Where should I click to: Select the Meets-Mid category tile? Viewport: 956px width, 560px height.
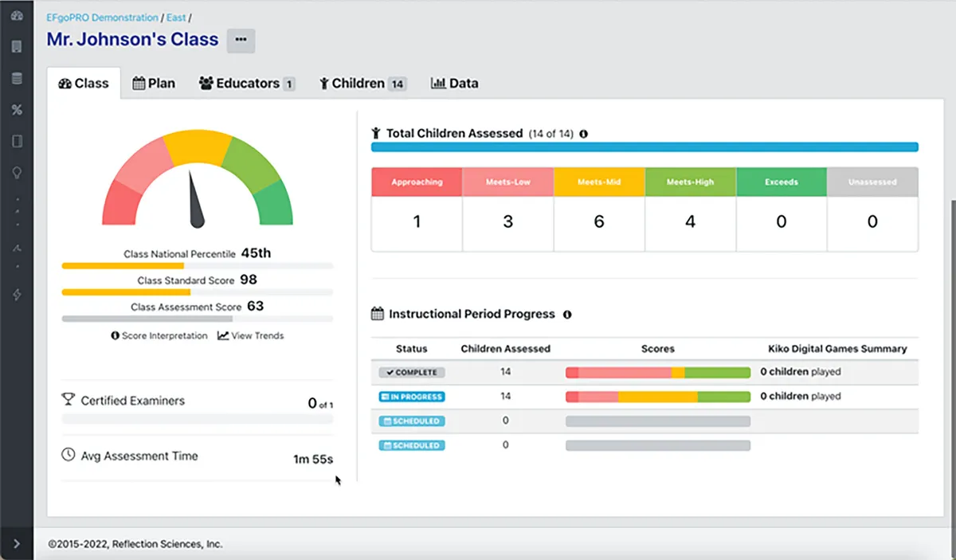click(x=599, y=210)
